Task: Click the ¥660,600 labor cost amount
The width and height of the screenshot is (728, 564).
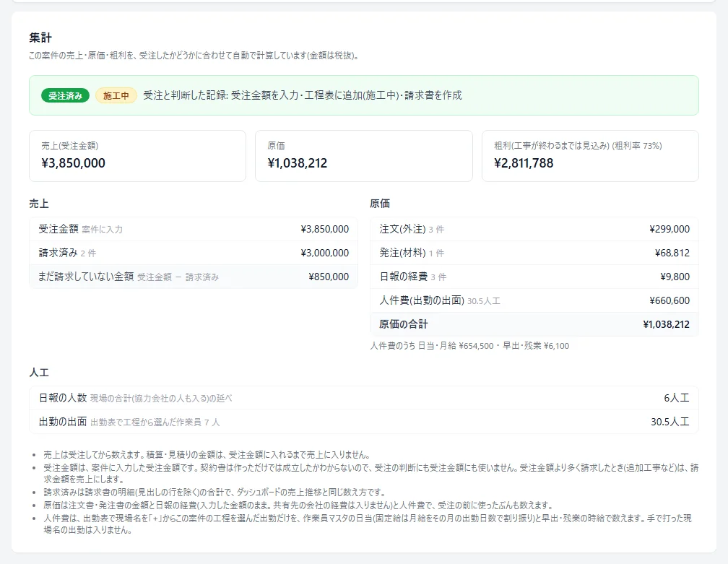Action: (x=669, y=301)
